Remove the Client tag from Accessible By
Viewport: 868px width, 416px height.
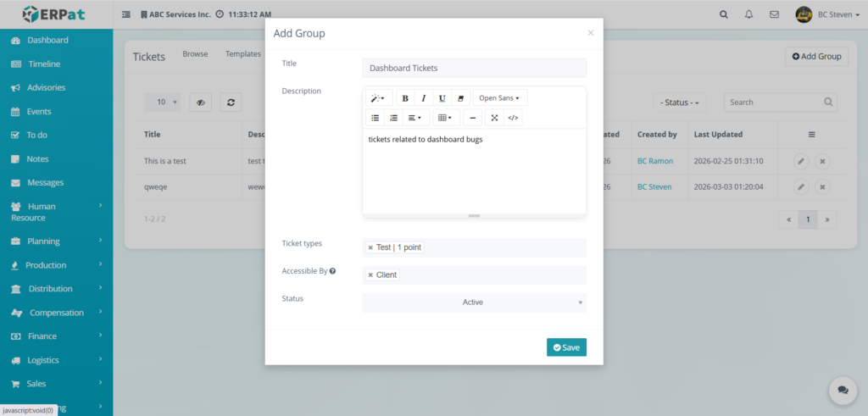370,275
